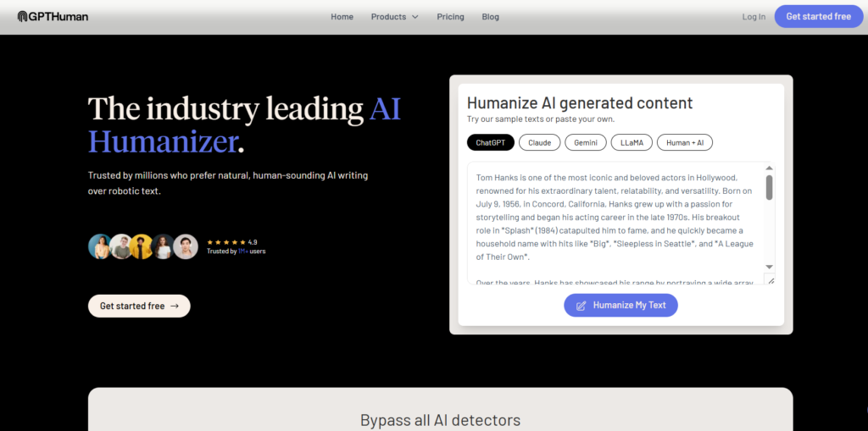Click the GPTHuman logo
This screenshot has height=431, width=868.
(53, 17)
